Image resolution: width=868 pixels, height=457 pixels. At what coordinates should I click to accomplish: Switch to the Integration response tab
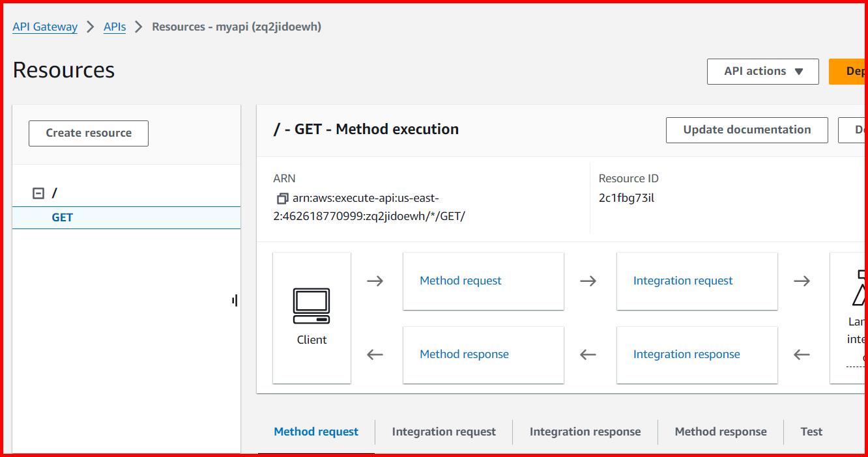pos(585,432)
